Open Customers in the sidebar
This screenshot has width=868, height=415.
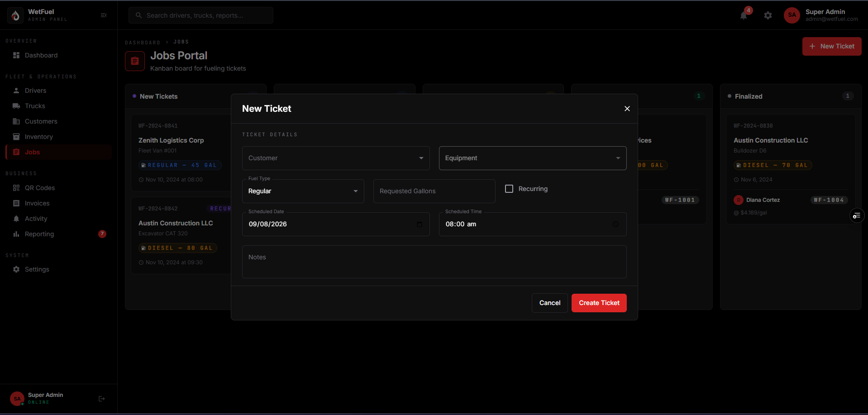[59, 121]
